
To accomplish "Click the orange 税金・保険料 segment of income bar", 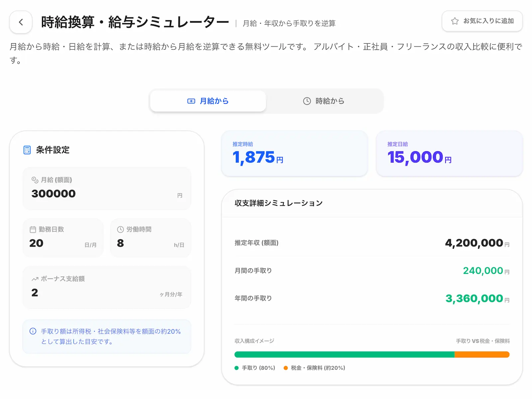I will point(482,354).
